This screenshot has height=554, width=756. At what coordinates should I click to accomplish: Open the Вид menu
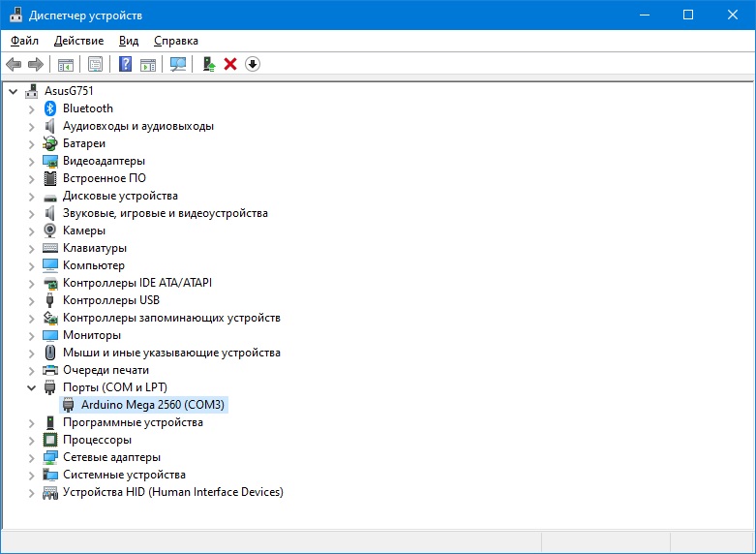129,41
